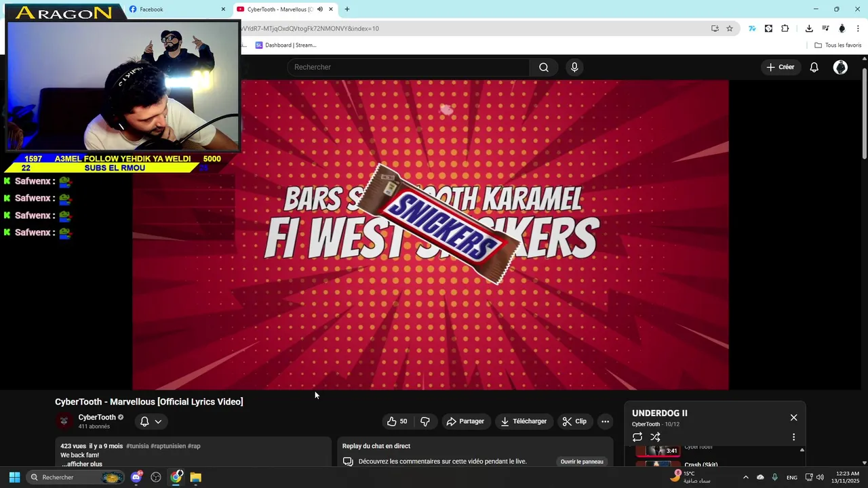Click the Créer button

pyautogui.click(x=781, y=67)
